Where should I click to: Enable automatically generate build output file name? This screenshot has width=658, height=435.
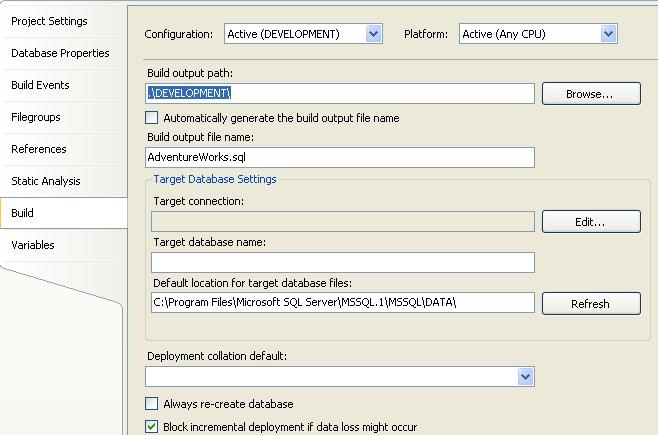[x=152, y=118]
